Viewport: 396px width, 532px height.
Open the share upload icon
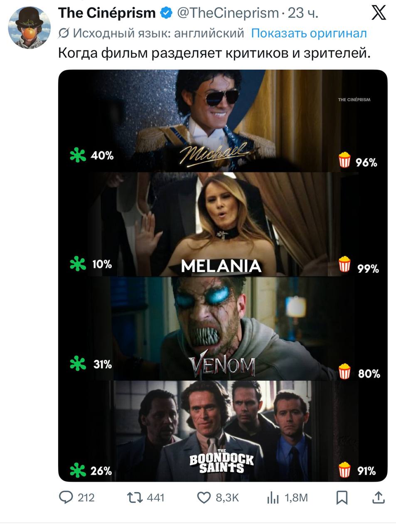378,498
